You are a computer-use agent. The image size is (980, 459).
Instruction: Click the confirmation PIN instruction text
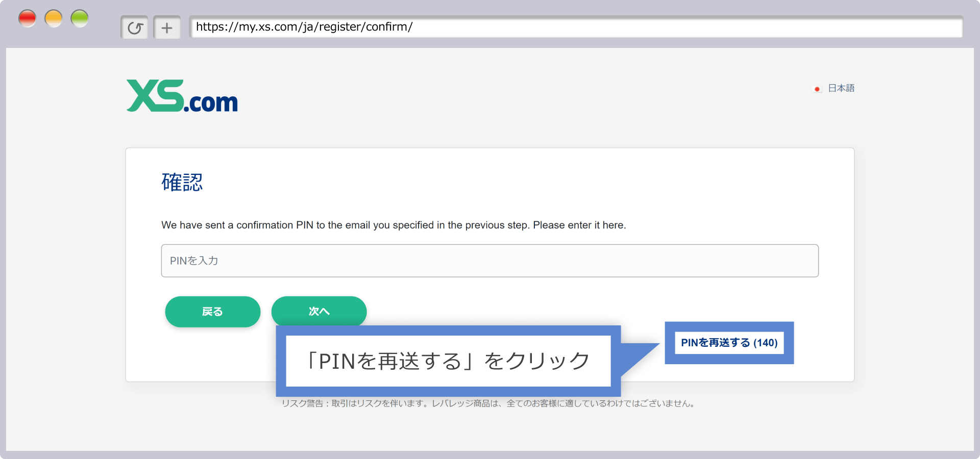click(x=394, y=225)
